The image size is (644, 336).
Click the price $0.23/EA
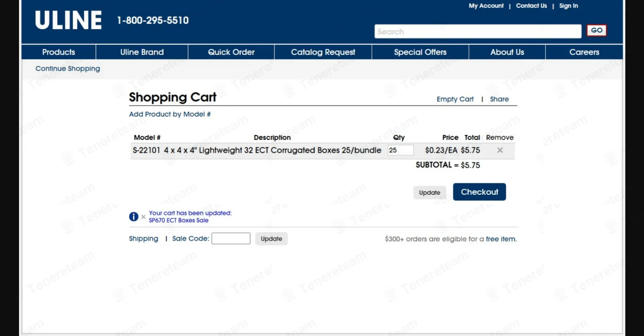[x=441, y=150]
